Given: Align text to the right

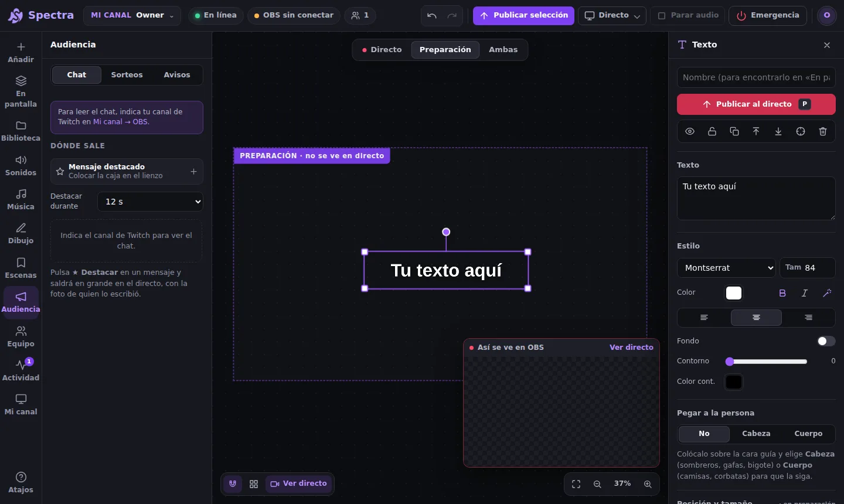Looking at the screenshot, I should click(x=808, y=318).
